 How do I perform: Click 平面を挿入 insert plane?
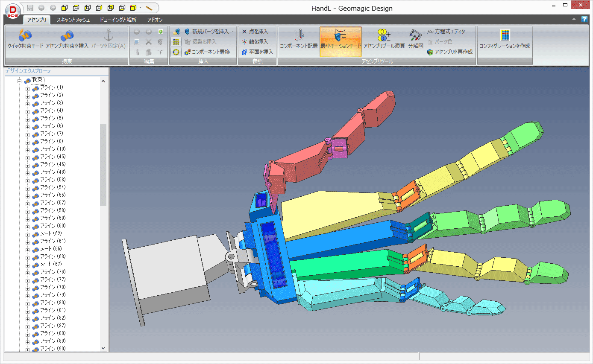pos(257,52)
